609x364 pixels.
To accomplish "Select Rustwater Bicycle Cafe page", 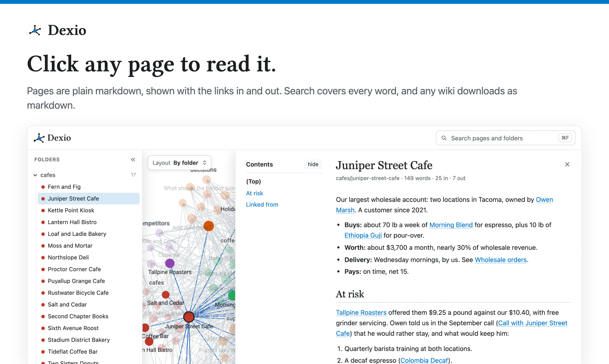I will click(x=88, y=293).
